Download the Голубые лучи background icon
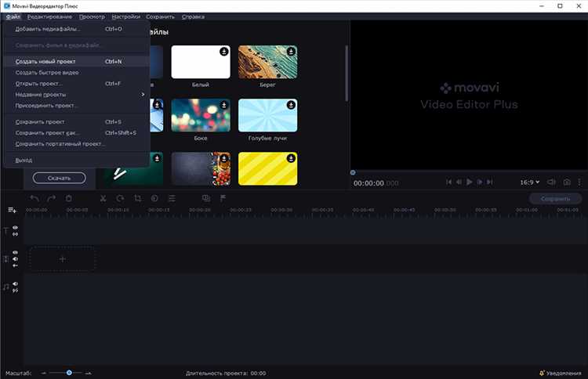Viewport: 588px width, 379px height. (x=291, y=105)
